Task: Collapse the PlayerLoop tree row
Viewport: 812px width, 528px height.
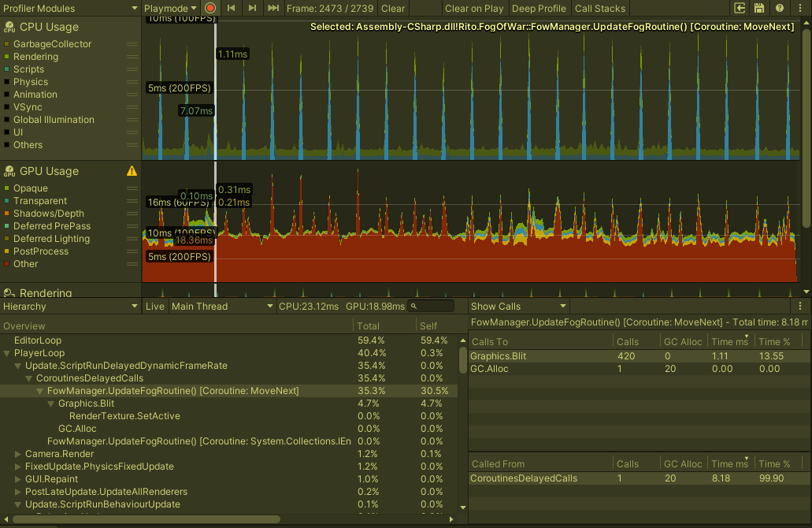Action: click(7, 353)
